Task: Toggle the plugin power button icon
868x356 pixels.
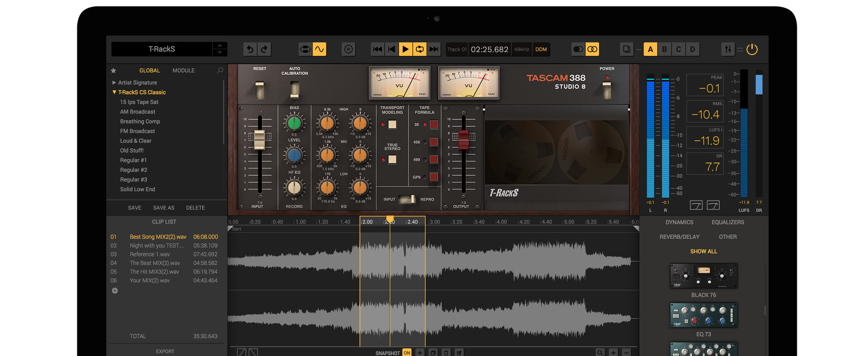Action: [752, 49]
